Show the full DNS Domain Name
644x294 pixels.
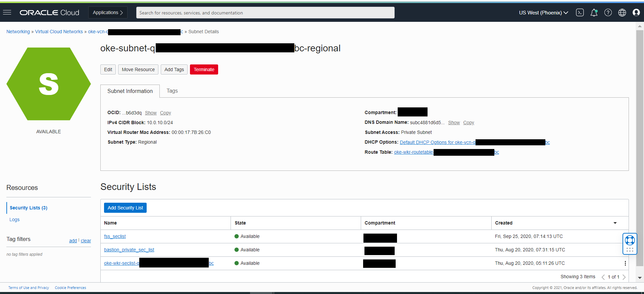point(454,122)
